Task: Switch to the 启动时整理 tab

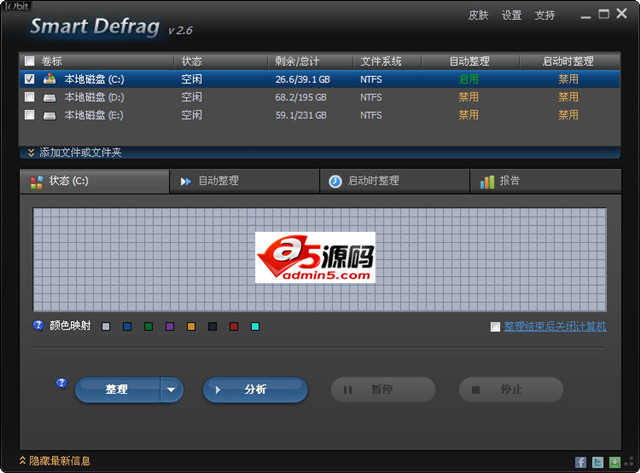Action: tap(395, 181)
